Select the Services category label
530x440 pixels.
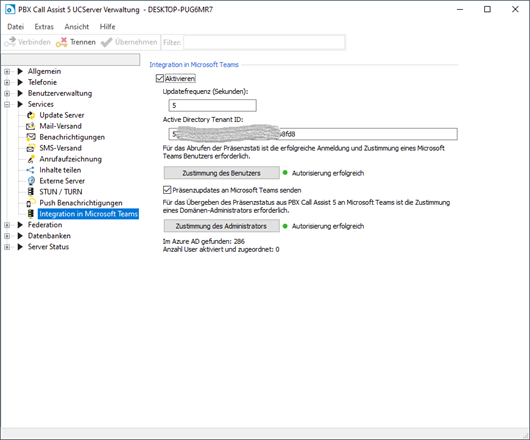tap(41, 104)
